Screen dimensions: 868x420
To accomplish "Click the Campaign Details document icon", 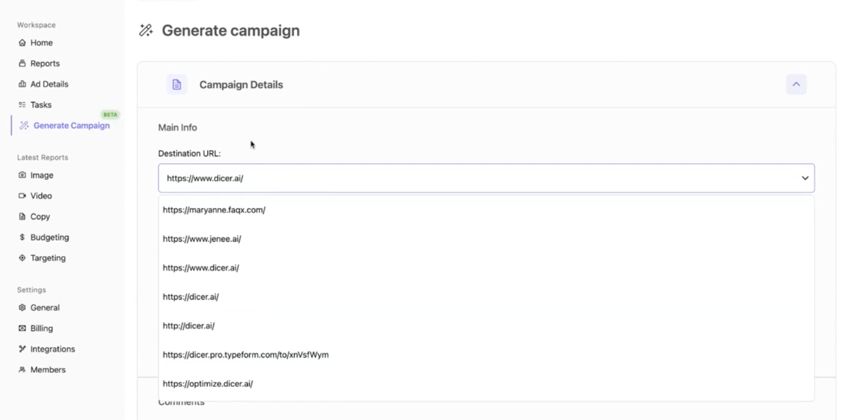I will point(176,85).
